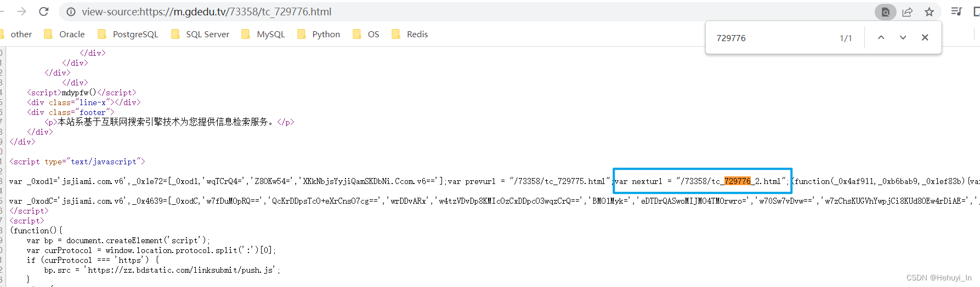Open the Redis bookmarks folder

tap(410, 34)
